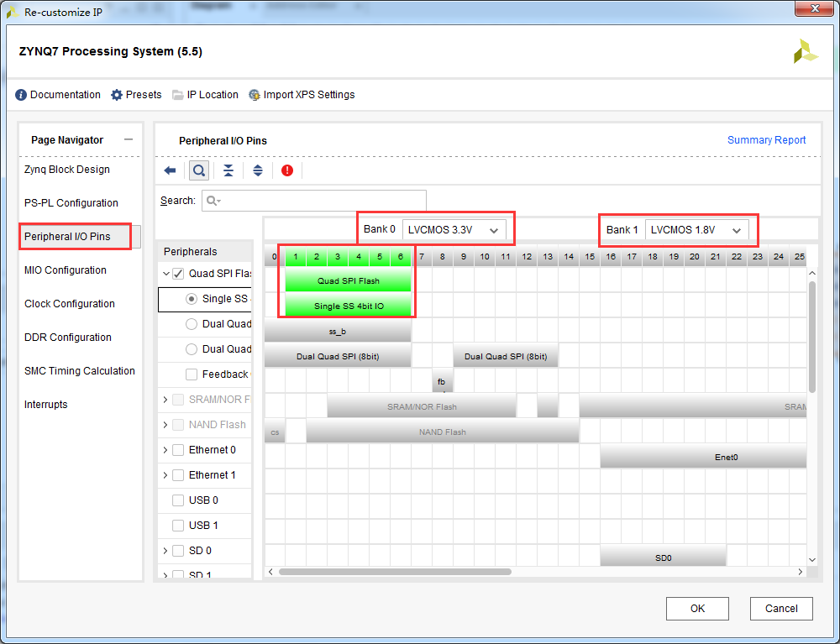Toggle the search magnifier toolbar icon
Image resolution: width=840 pixels, height=644 pixels.
click(x=199, y=170)
